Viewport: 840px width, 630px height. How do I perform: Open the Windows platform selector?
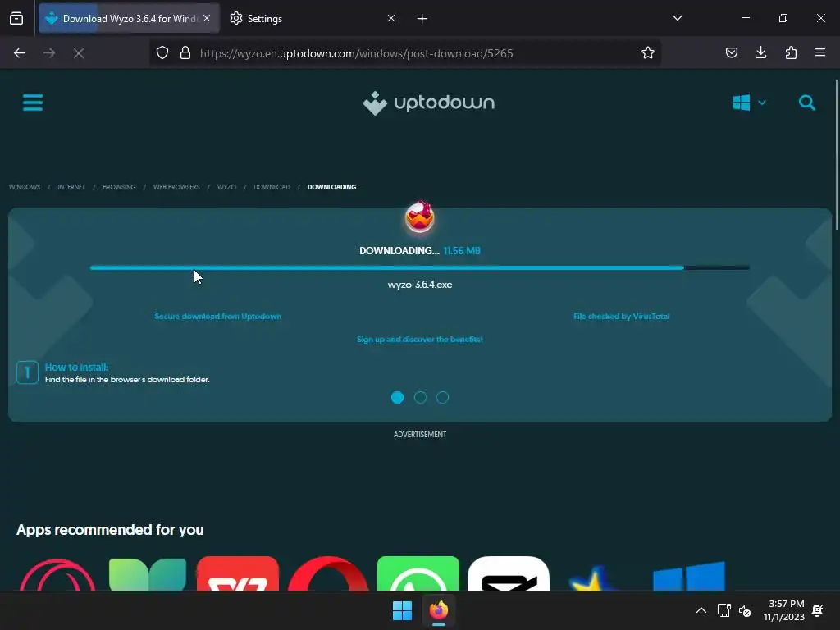(x=749, y=103)
